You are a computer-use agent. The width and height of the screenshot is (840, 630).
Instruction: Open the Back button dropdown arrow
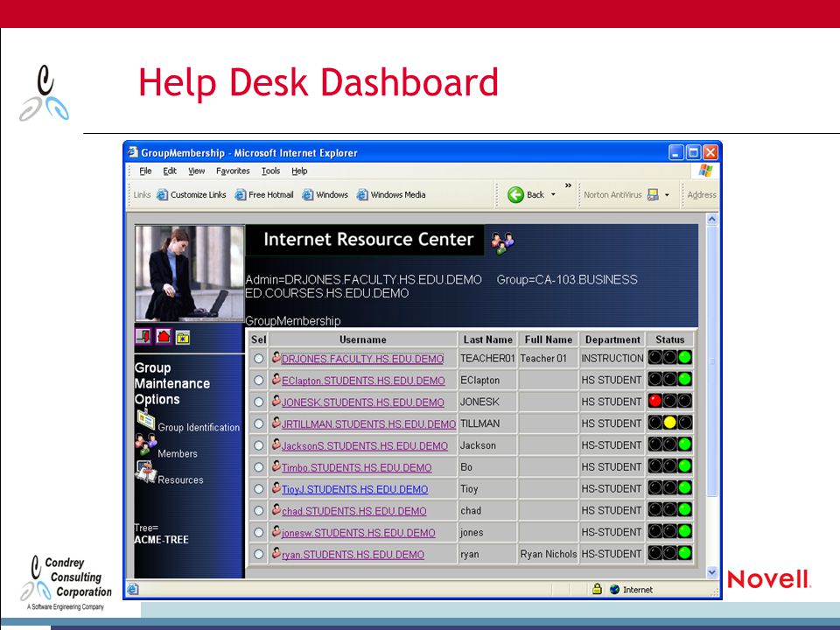tap(553, 194)
